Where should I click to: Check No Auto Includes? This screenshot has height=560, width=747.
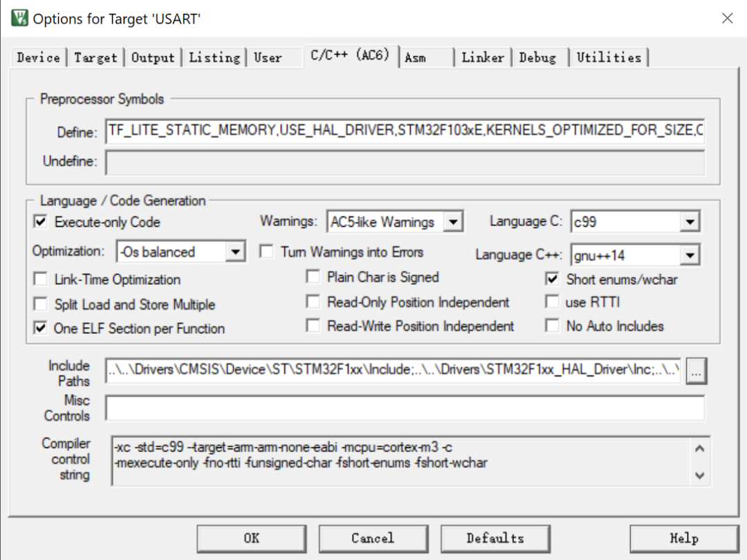[x=552, y=326]
